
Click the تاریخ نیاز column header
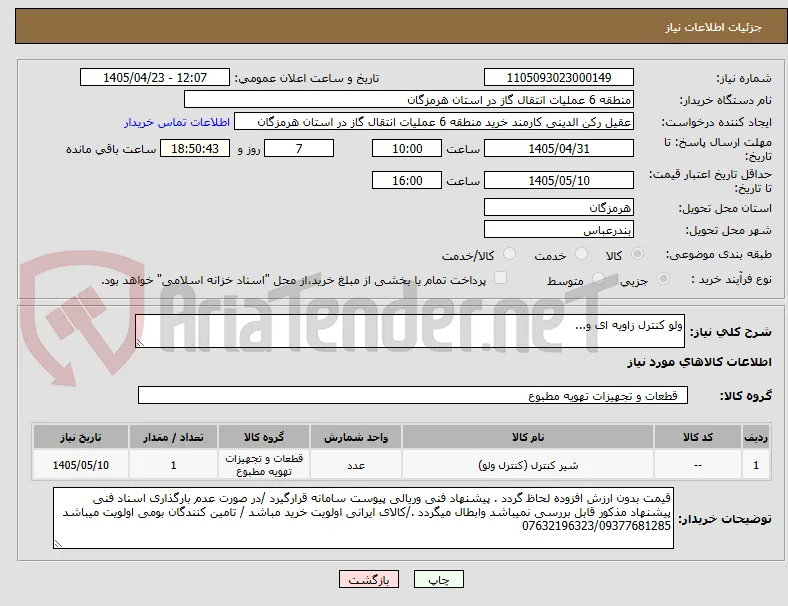81,437
